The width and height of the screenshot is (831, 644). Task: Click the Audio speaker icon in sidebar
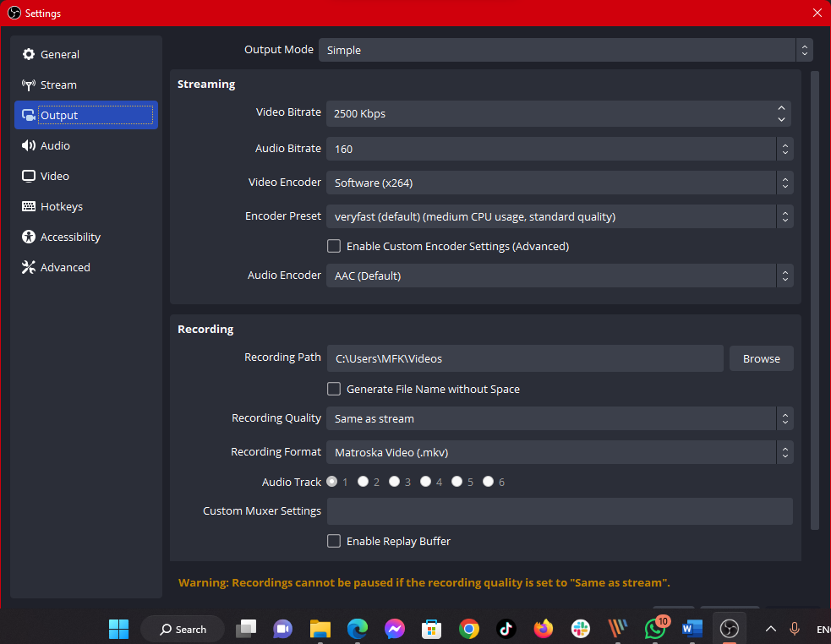click(29, 145)
